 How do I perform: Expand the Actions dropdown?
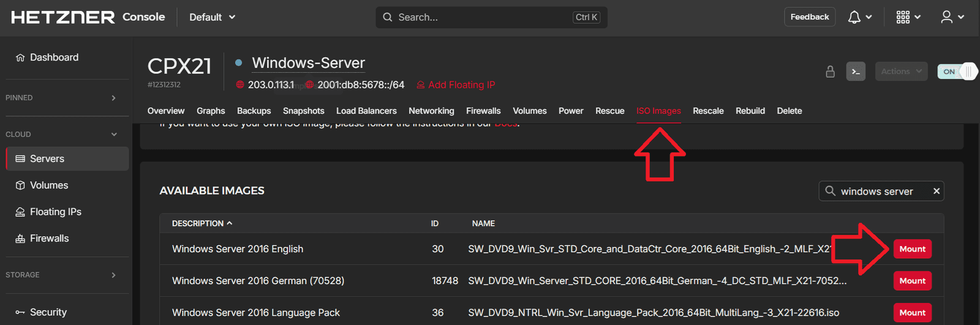coord(901,72)
